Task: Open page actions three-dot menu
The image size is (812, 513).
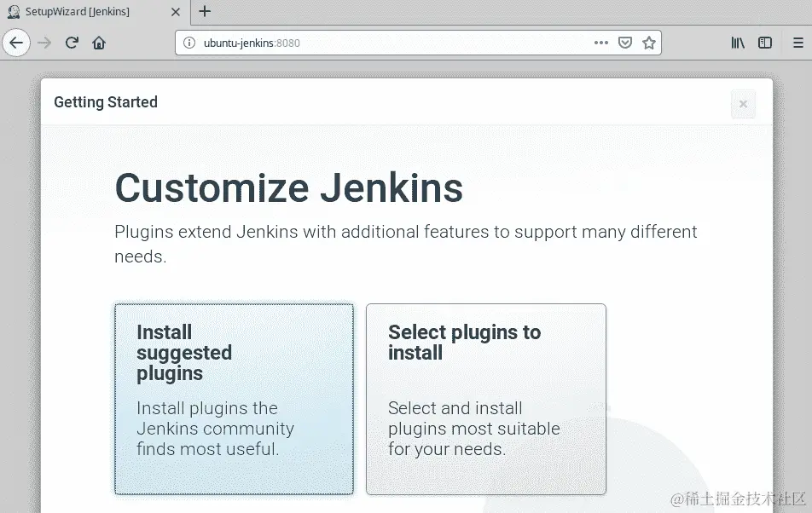Action: pyautogui.click(x=601, y=43)
